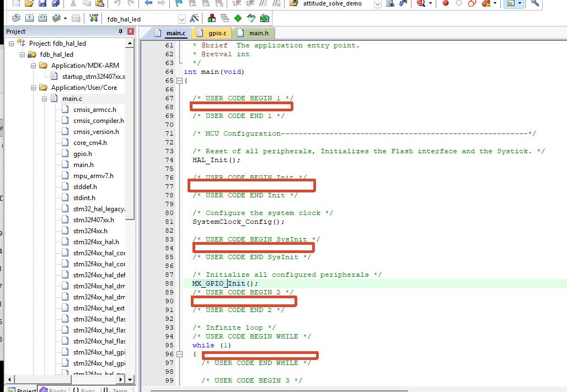Open the attitude_solve_demo search dropdown

coord(377,4)
